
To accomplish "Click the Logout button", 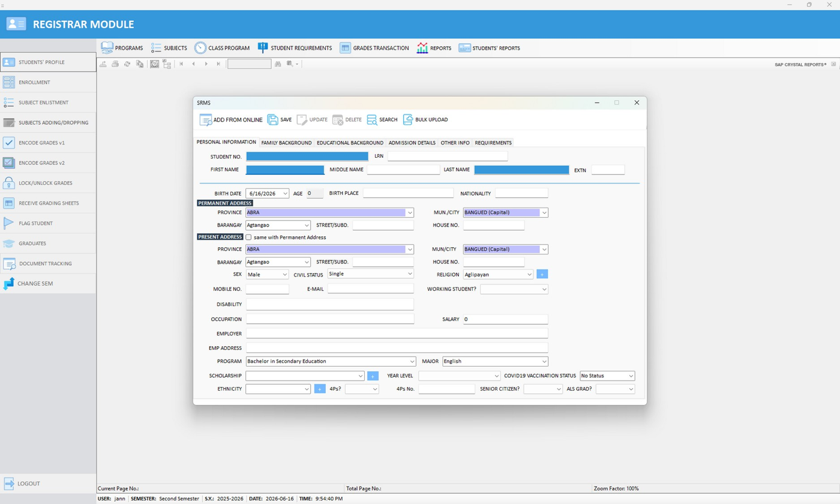I will click(48, 484).
